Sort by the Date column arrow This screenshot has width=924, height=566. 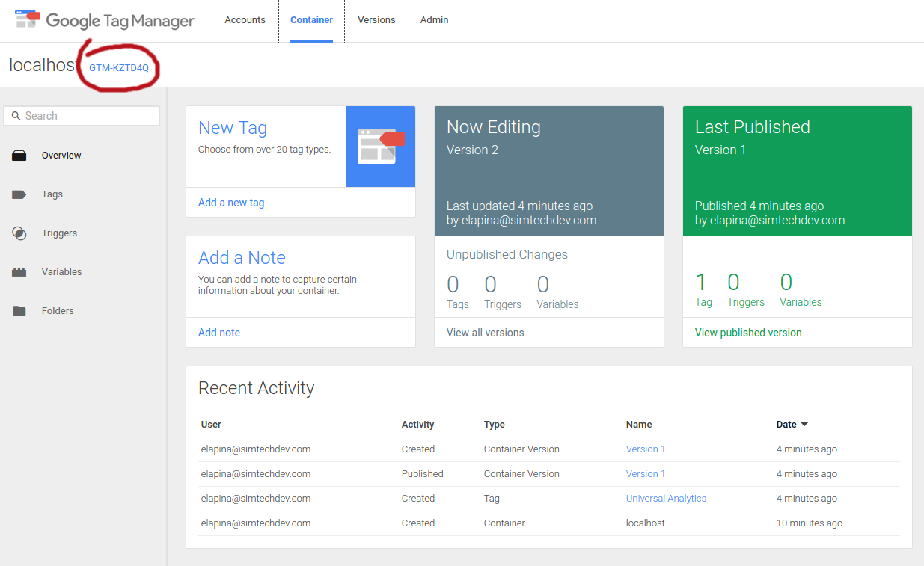(804, 425)
